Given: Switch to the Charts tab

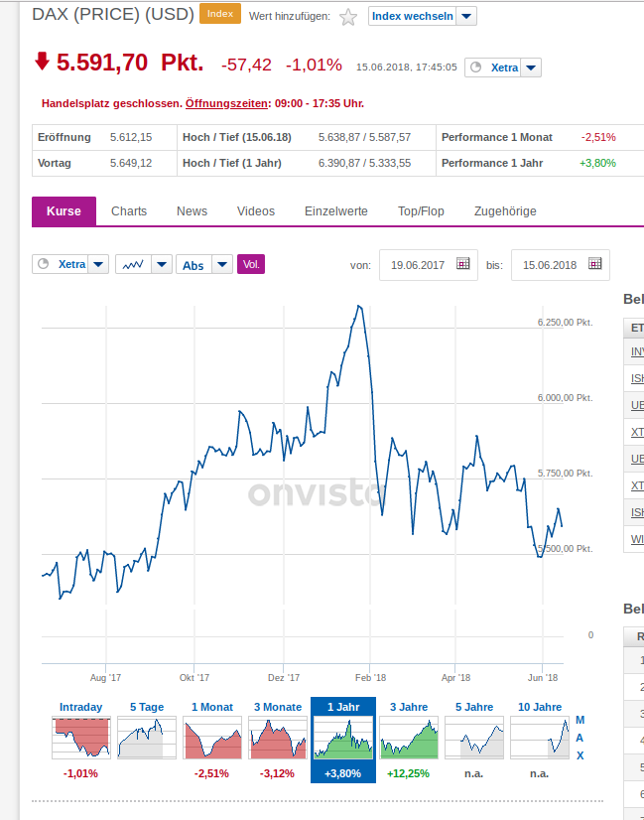Looking at the screenshot, I should click(129, 211).
